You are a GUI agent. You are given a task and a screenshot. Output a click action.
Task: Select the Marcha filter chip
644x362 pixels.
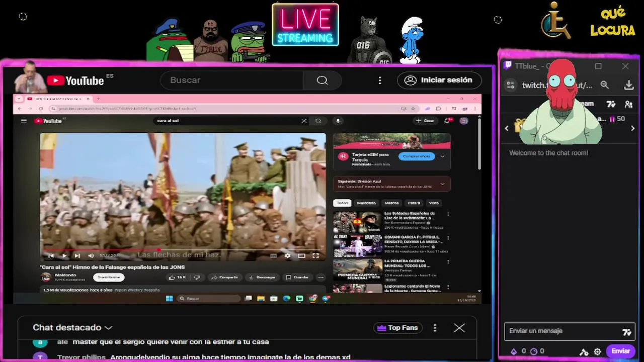(x=391, y=203)
